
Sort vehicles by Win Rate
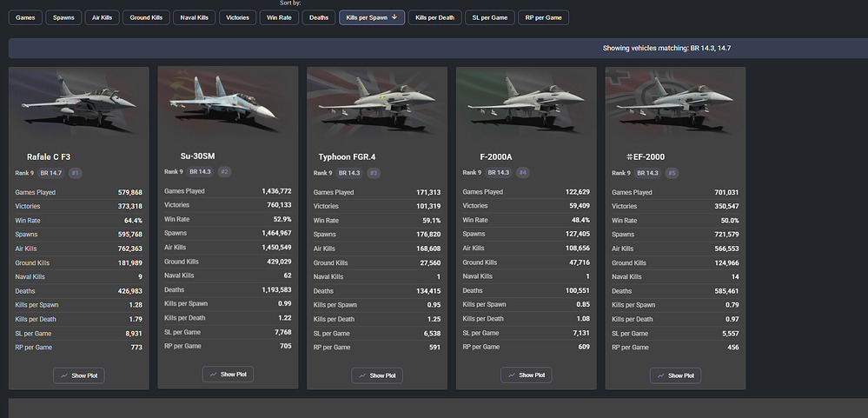[279, 17]
